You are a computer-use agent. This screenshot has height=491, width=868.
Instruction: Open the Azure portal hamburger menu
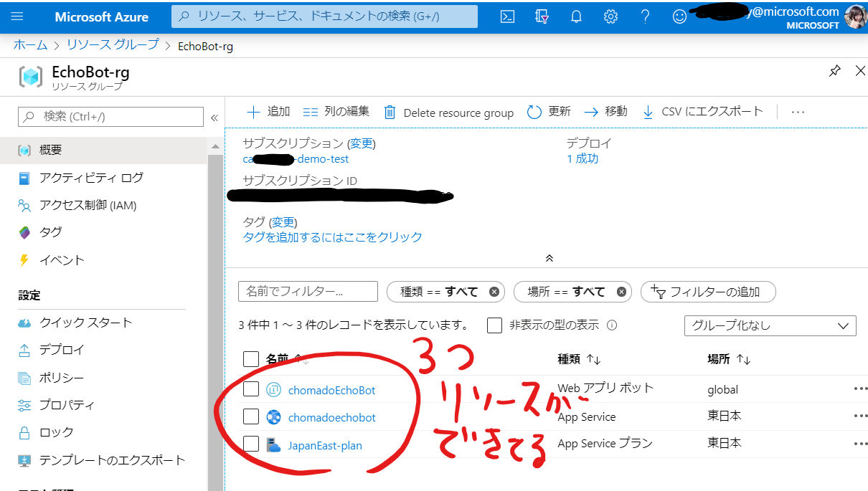(x=18, y=16)
